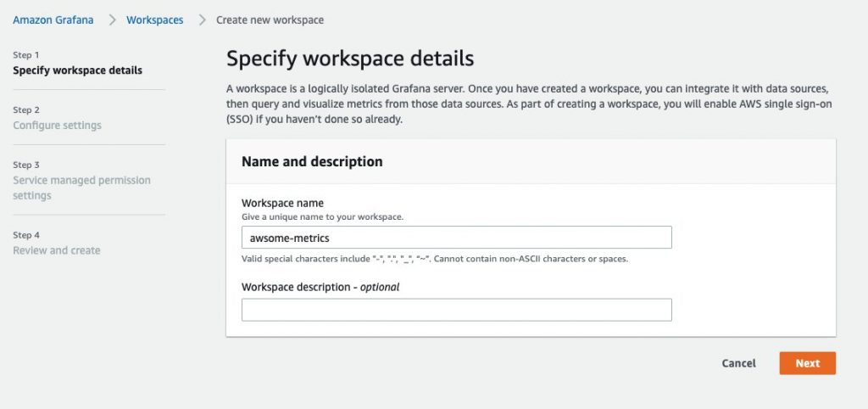Image resolution: width=868 pixels, height=409 pixels.
Task: Click the orange Next button
Action: (x=808, y=363)
